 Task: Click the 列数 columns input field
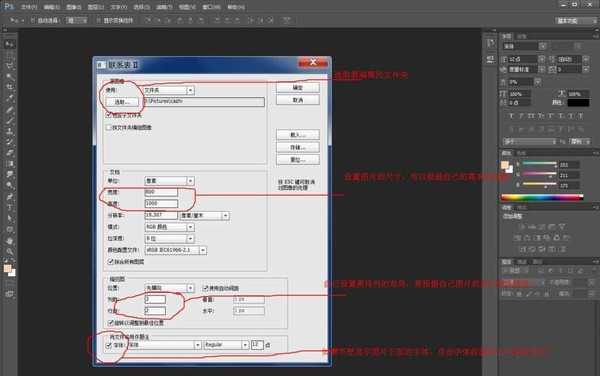[155, 299]
